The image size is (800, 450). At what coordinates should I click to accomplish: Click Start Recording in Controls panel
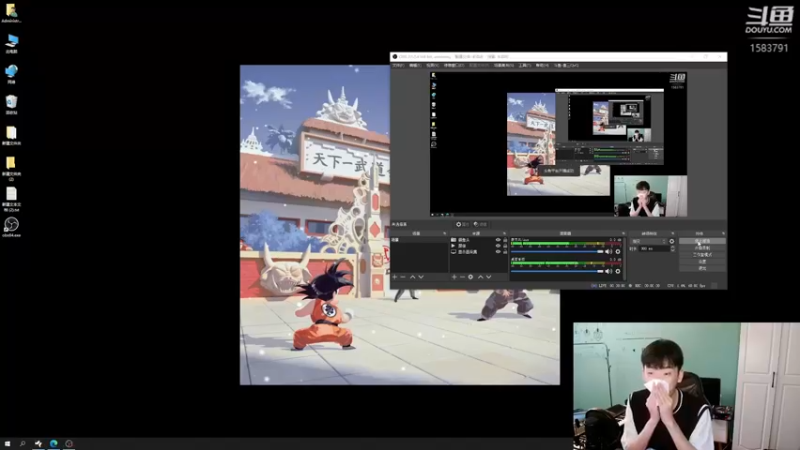[x=703, y=248]
